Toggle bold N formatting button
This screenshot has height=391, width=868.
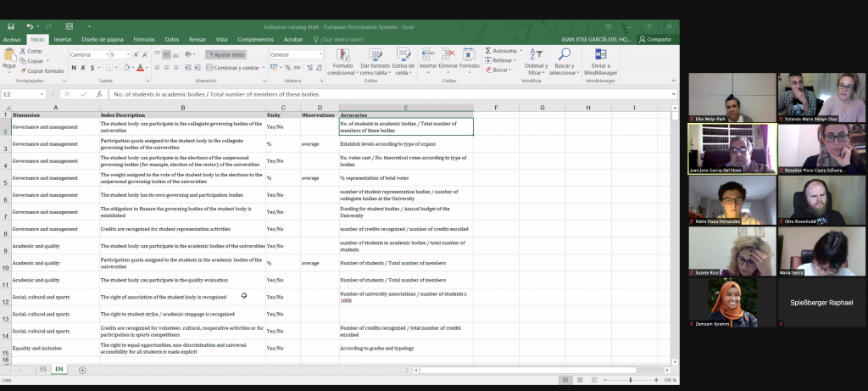73,68
